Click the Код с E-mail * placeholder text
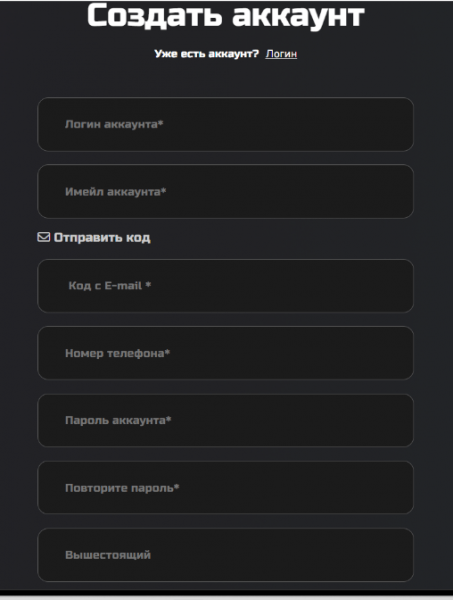The width and height of the screenshot is (453, 600). (x=109, y=285)
